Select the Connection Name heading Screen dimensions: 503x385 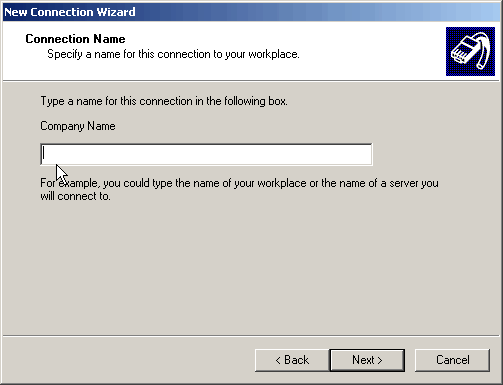click(75, 39)
